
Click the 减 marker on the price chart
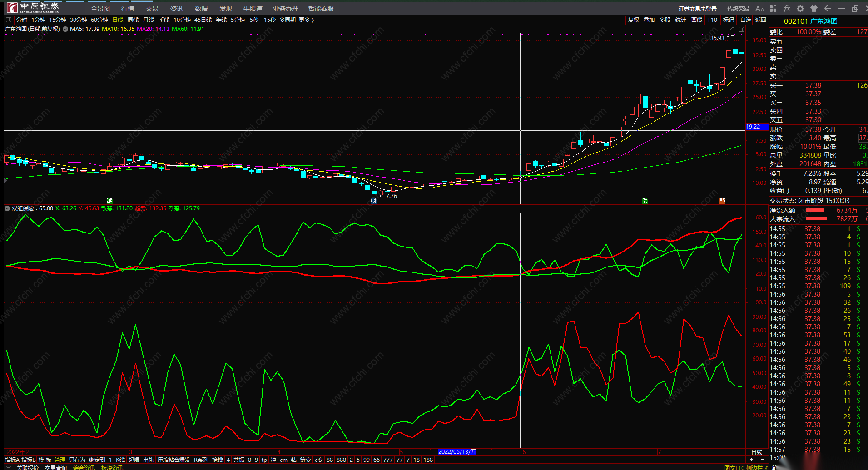coord(109,201)
